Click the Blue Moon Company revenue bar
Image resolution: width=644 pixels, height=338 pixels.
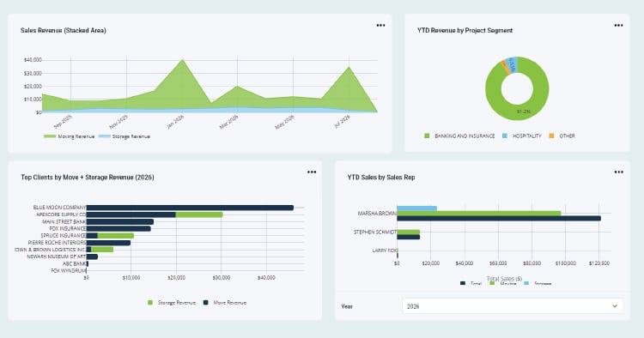click(x=190, y=208)
